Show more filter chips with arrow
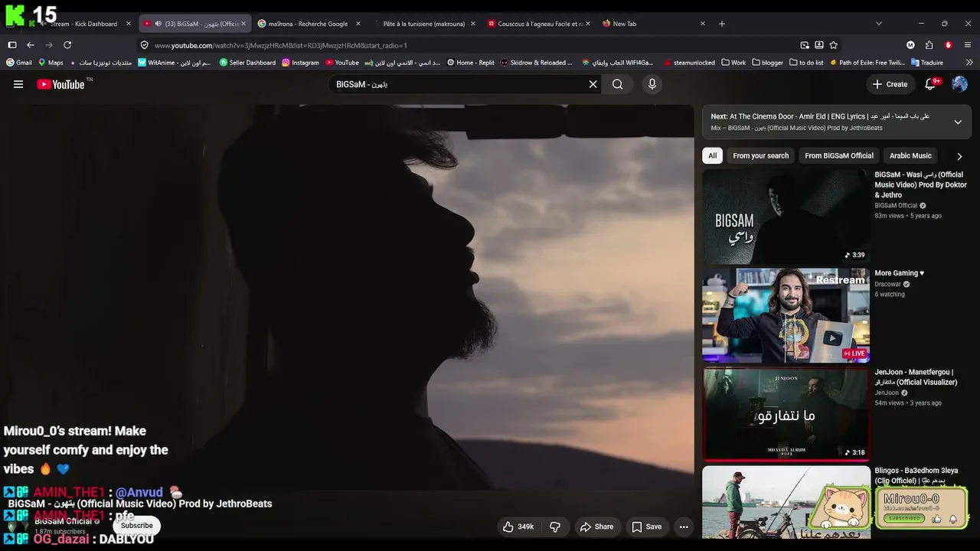980x551 pixels. coord(959,156)
